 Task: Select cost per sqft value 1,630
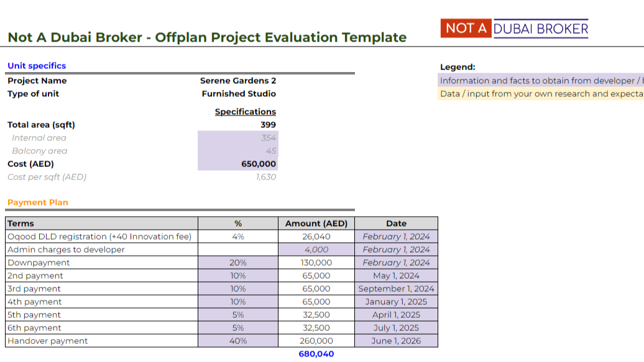click(265, 177)
